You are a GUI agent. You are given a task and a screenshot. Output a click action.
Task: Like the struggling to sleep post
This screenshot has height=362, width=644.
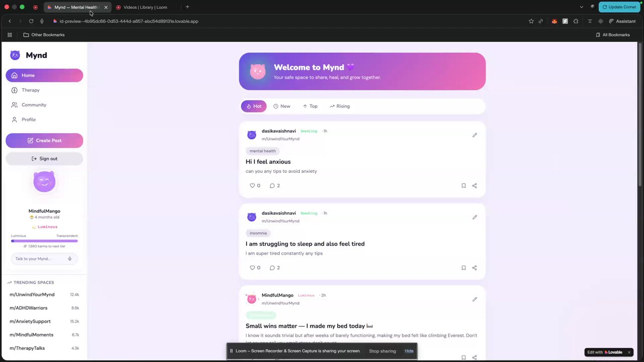(255, 268)
